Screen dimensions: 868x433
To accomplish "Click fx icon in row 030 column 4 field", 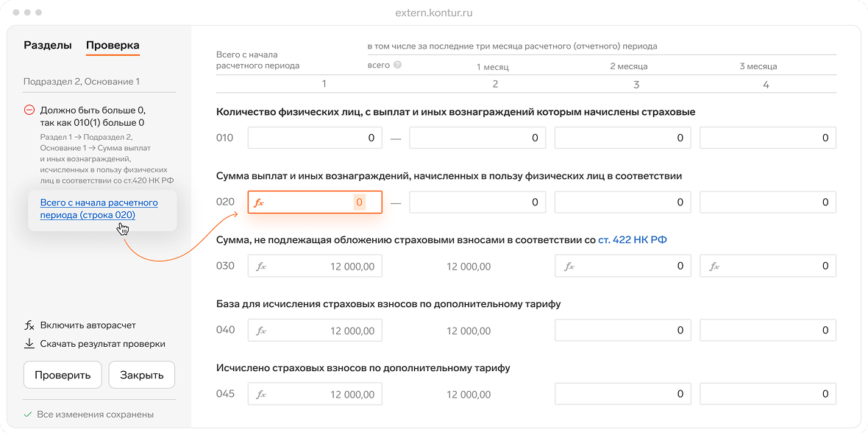I will 714,267.
